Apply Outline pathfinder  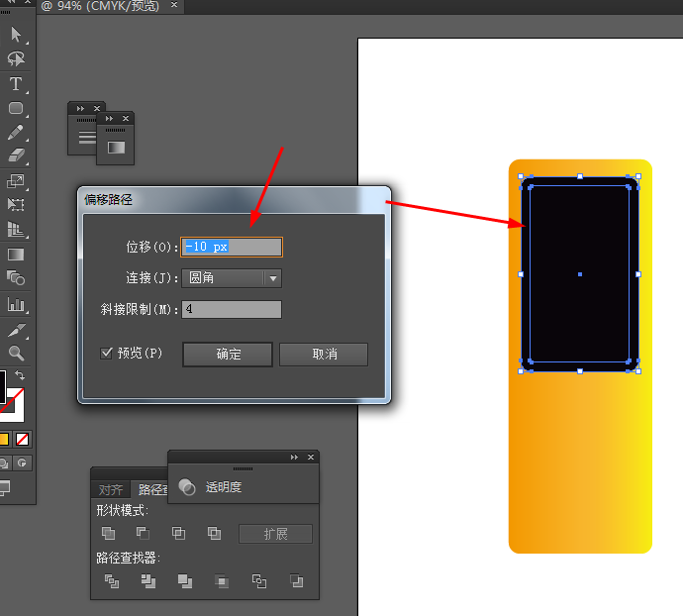pyautogui.click(x=259, y=581)
